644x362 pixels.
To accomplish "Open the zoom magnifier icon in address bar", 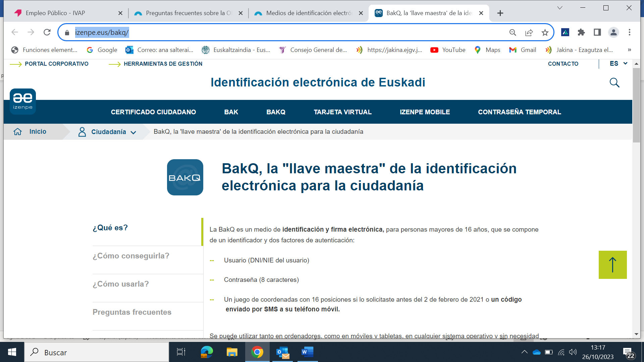I will pos(513,33).
